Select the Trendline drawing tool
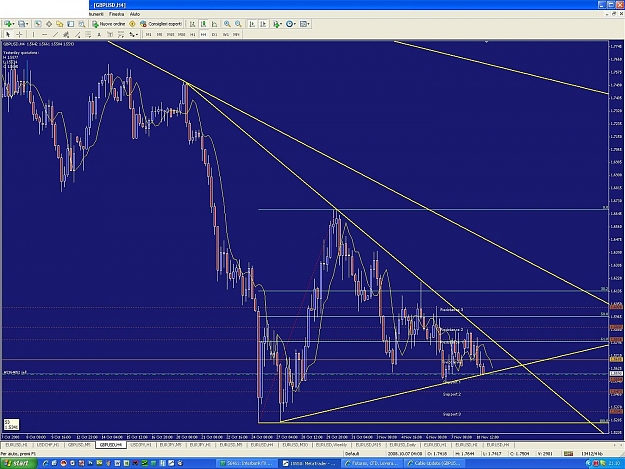The height and width of the screenshot is (469, 625). coord(55,34)
